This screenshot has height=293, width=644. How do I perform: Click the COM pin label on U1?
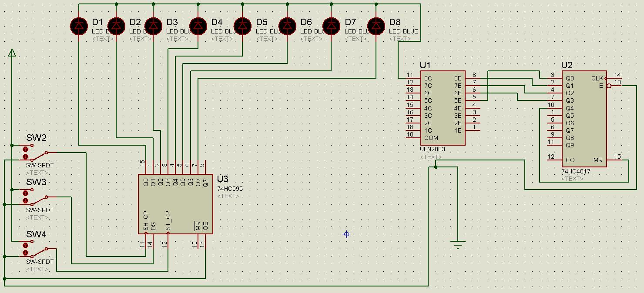coord(431,138)
